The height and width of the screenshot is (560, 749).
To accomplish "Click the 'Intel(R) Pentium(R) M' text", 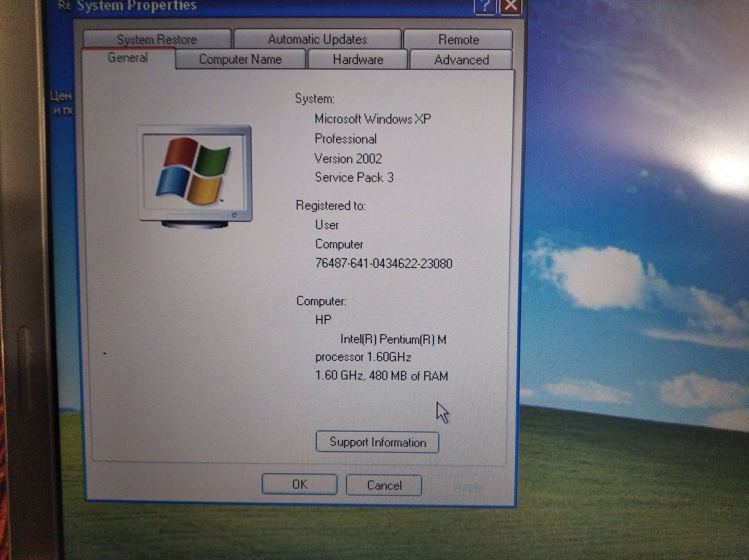I will 393,339.
